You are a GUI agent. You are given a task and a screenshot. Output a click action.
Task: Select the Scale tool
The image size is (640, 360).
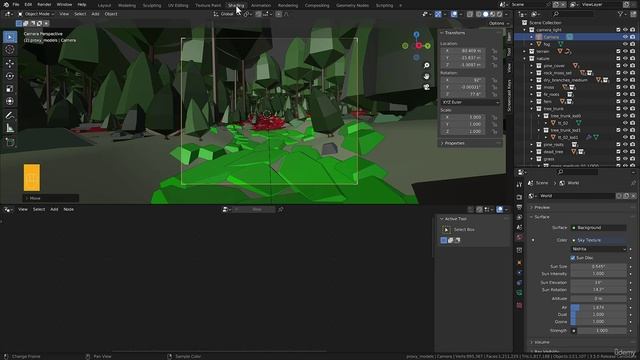[x=10, y=89]
